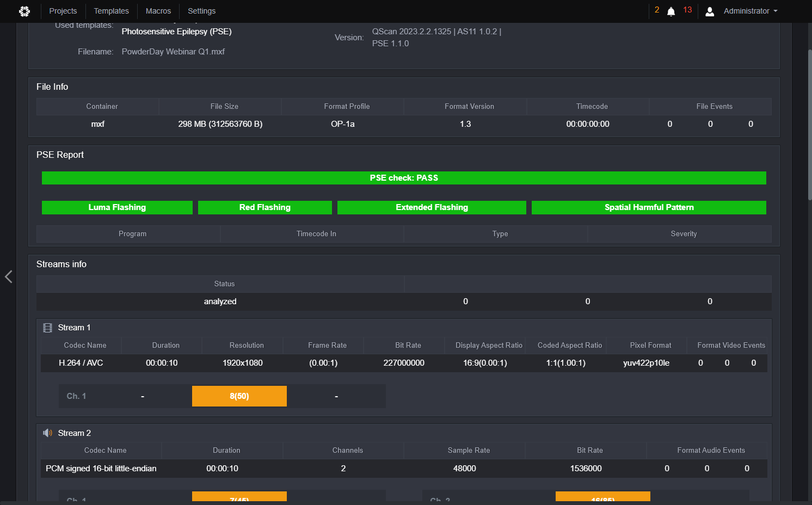This screenshot has height=505, width=812.
Task: Click the 1536000 audio bit rate value
Action: click(x=586, y=469)
